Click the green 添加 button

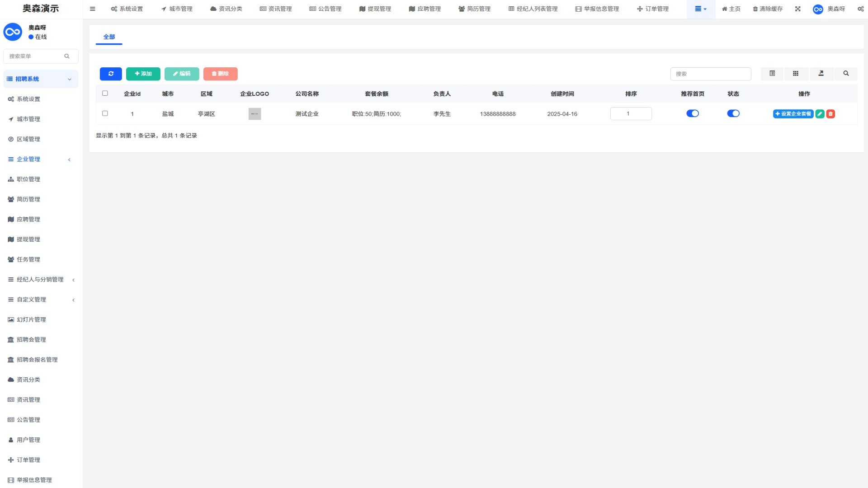click(x=143, y=74)
